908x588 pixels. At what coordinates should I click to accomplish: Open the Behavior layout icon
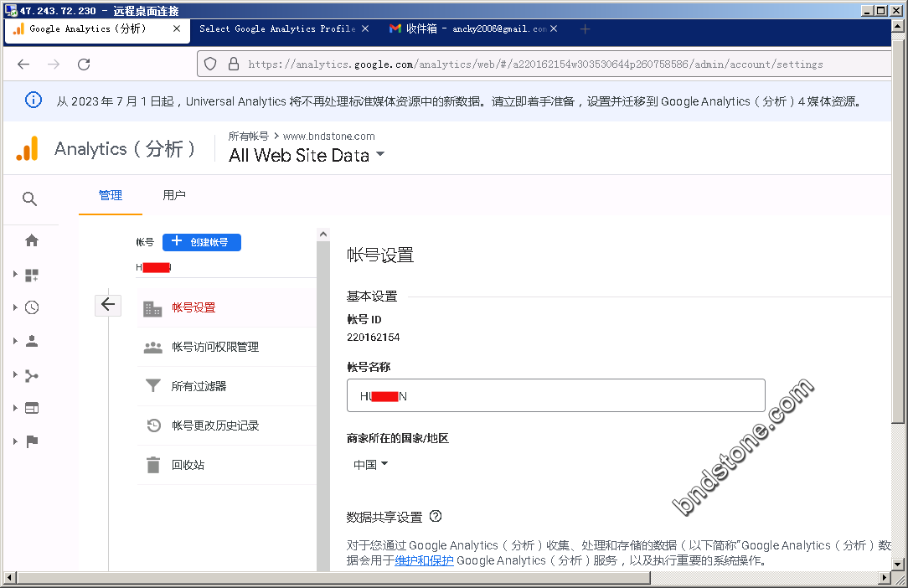click(32, 409)
